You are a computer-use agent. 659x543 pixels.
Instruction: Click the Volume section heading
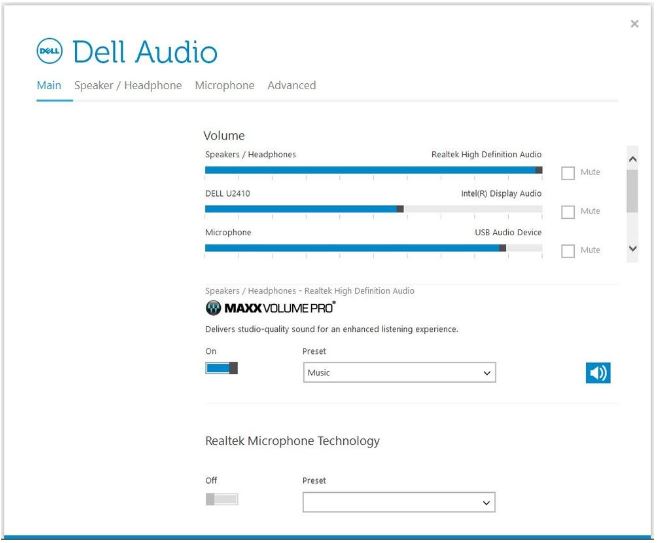(224, 135)
